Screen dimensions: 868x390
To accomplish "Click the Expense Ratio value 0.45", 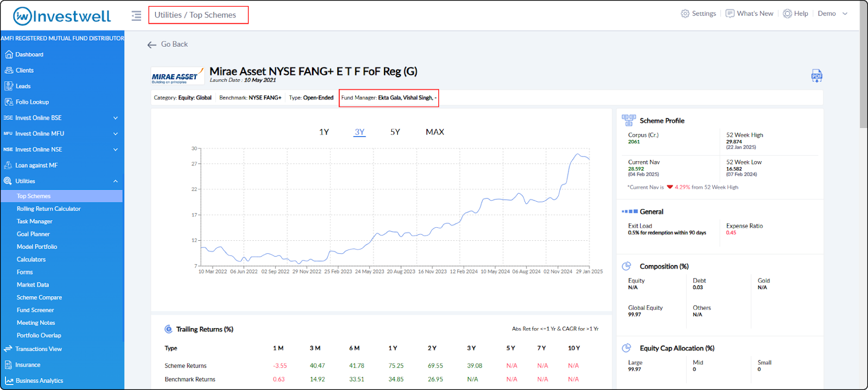I will tap(731, 233).
